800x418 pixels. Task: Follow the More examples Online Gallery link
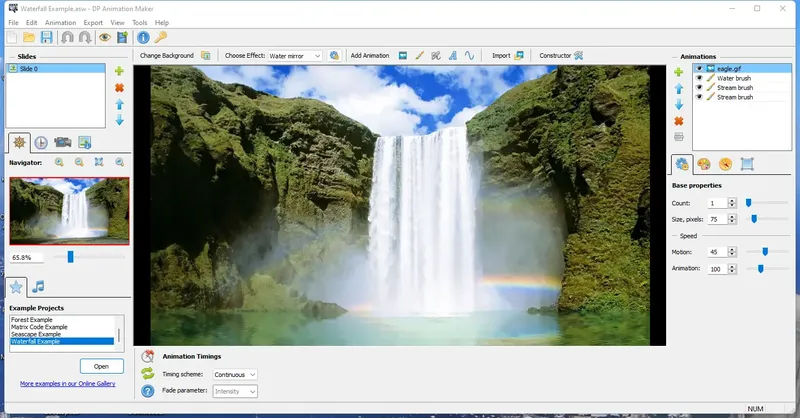click(67, 384)
